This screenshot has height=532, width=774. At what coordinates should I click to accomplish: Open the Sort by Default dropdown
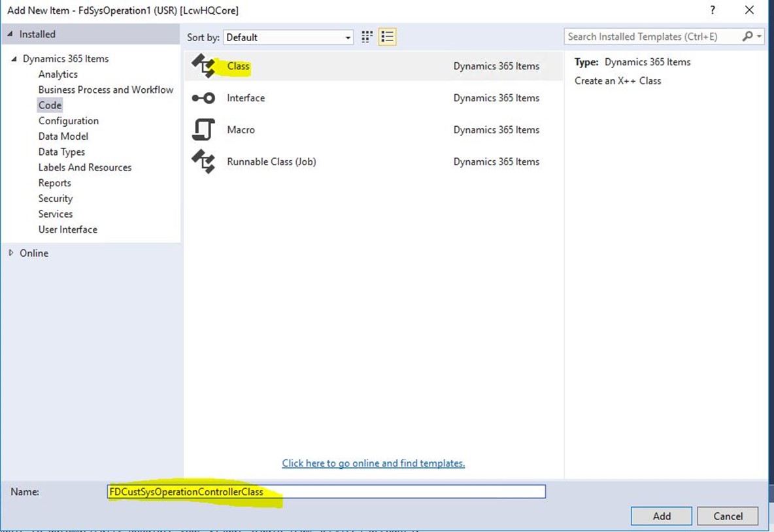[288, 37]
